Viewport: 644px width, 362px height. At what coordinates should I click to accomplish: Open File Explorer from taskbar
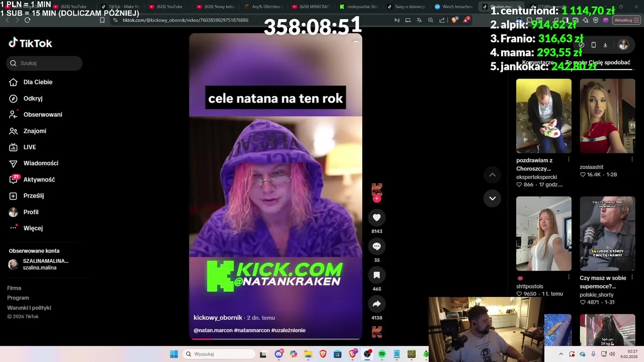308,354
